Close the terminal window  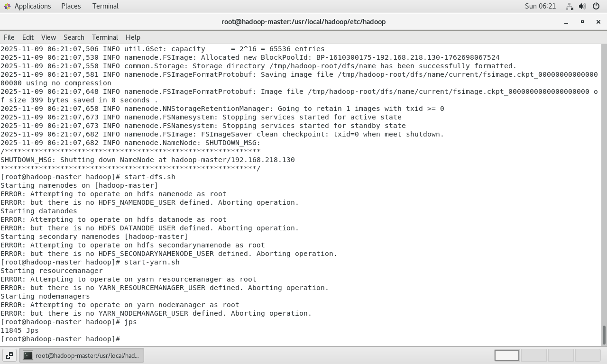pos(598,22)
